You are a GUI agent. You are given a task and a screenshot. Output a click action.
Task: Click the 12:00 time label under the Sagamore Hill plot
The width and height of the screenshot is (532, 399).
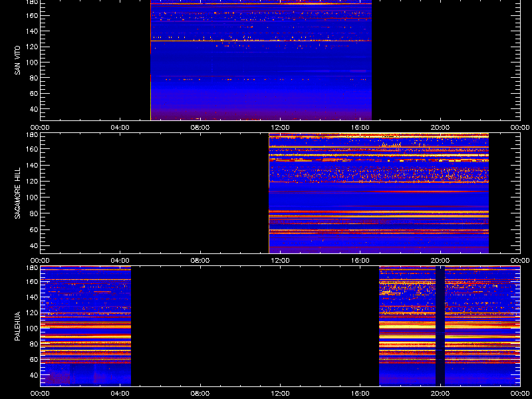coord(280,261)
